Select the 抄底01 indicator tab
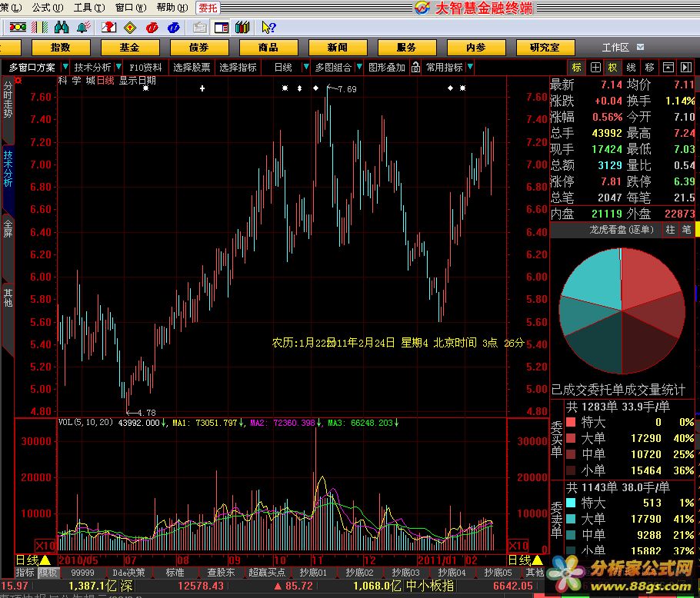The image size is (700, 598). click(x=313, y=572)
